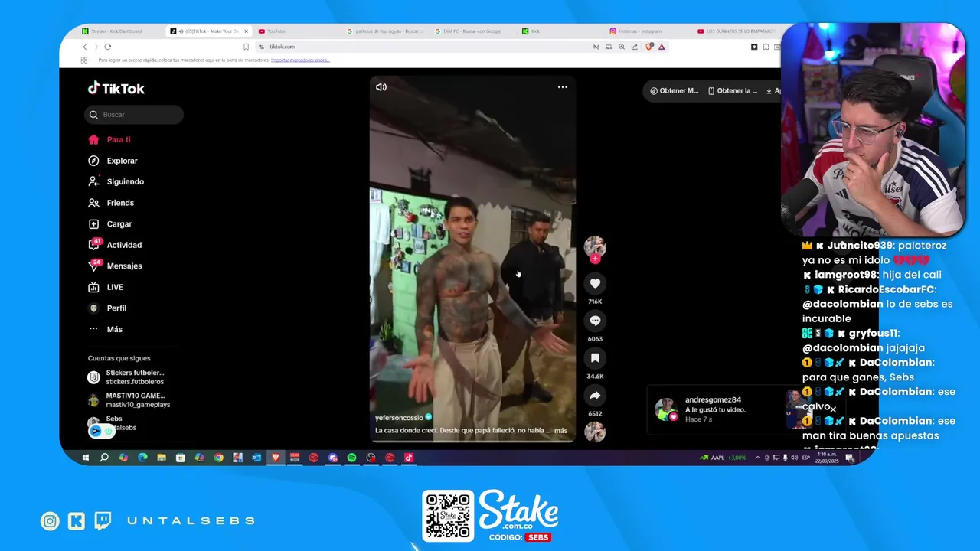Bookmark the video with 34.6K saves

(x=595, y=358)
